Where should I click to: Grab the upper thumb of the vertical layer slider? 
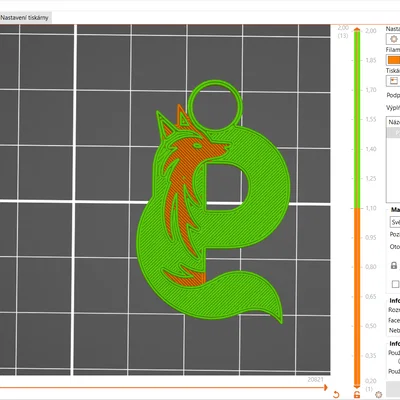pyautogui.click(x=357, y=30)
